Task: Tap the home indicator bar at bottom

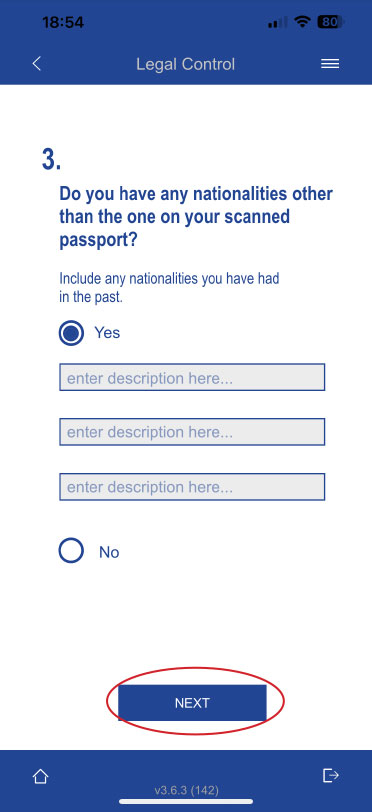Action: [186, 802]
